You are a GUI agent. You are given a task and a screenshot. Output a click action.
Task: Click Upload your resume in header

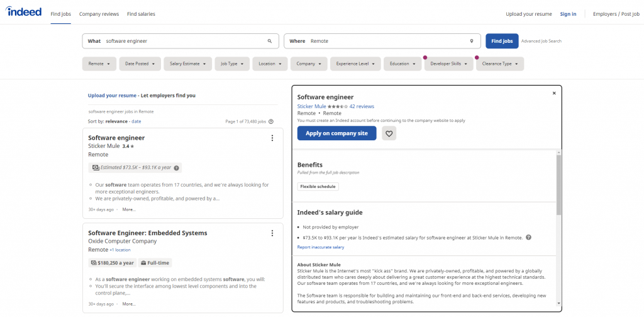(x=528, y=14)
